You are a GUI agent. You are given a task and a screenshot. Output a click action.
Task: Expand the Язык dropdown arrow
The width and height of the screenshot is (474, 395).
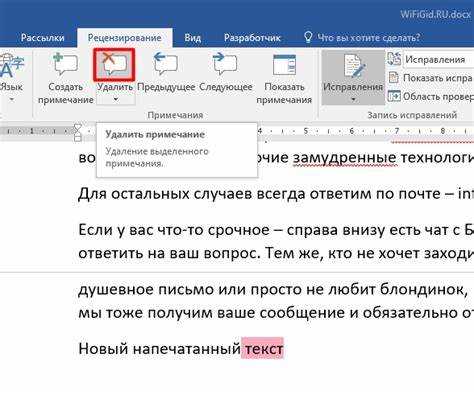12,99
